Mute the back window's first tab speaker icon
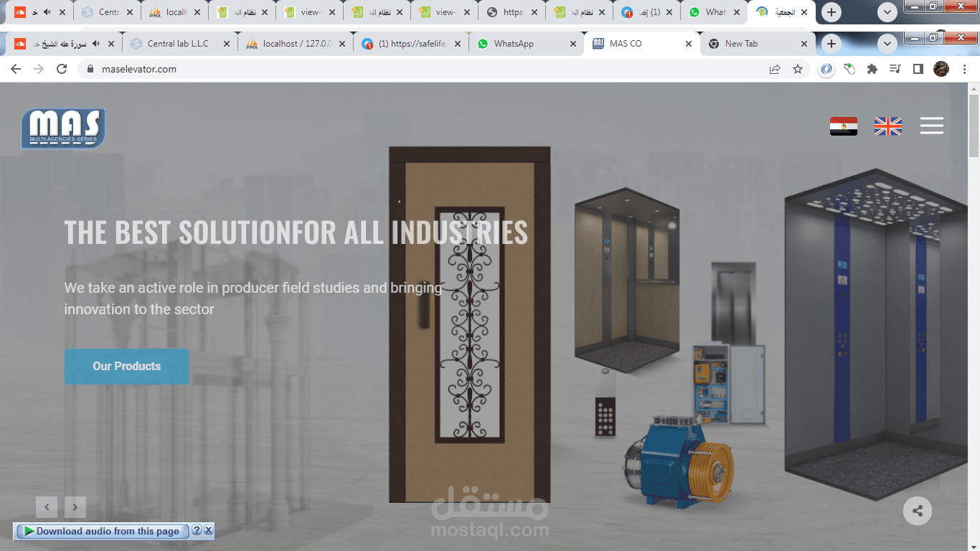 coord(47,12)
